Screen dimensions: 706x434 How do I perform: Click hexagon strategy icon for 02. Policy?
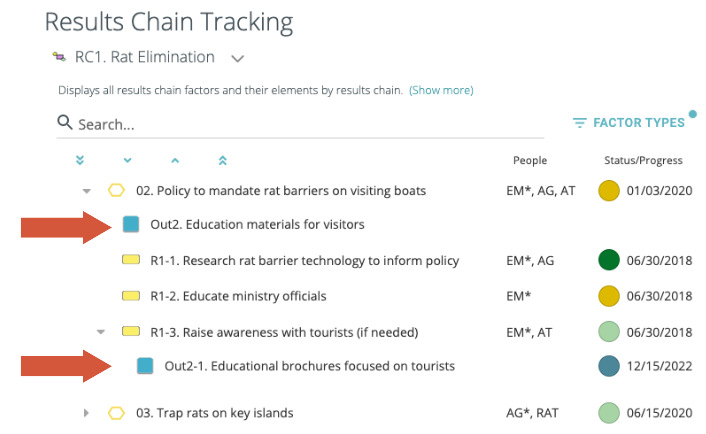[x=117, y=190]
